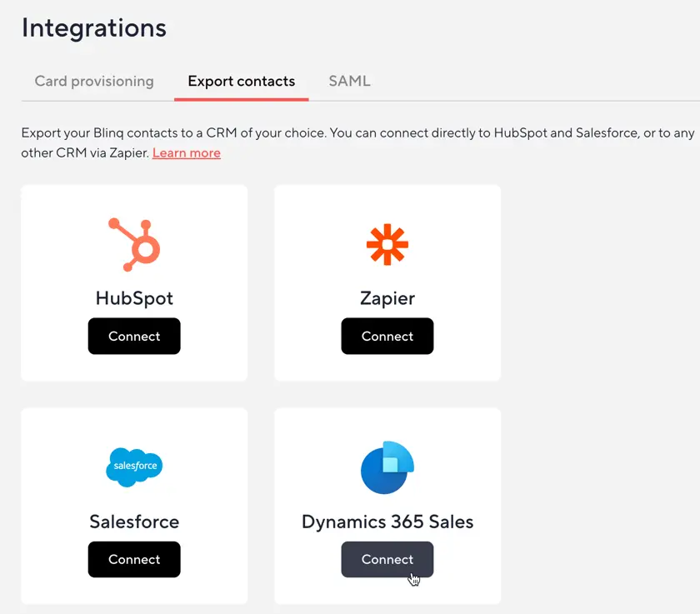Click the Zapier card title text
Image resolution: width=700 pixels, height=614 pixels.
(387, 298)
